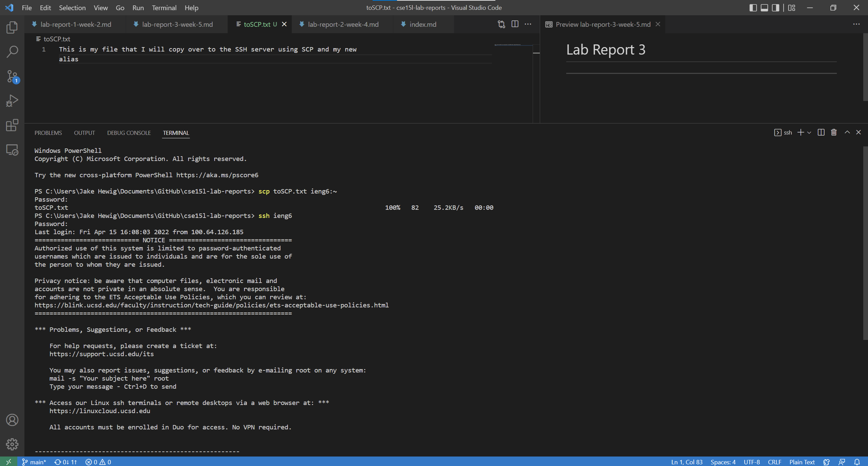Open Run and Debug view
This screenshot has height=466, width=868.
[12, 101]
